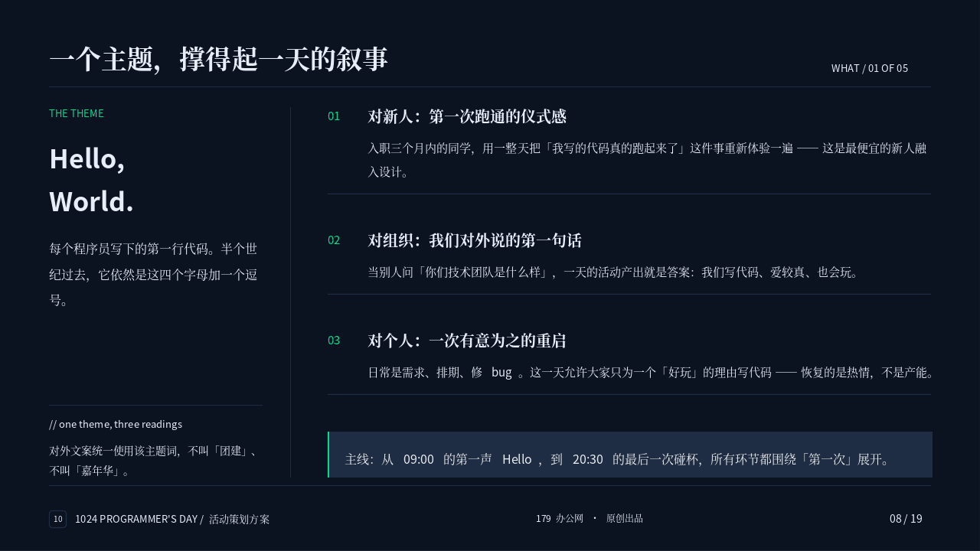Click the // one theme, three readings comment
This screenshot has height=551, width=980.
click(116, 424)
